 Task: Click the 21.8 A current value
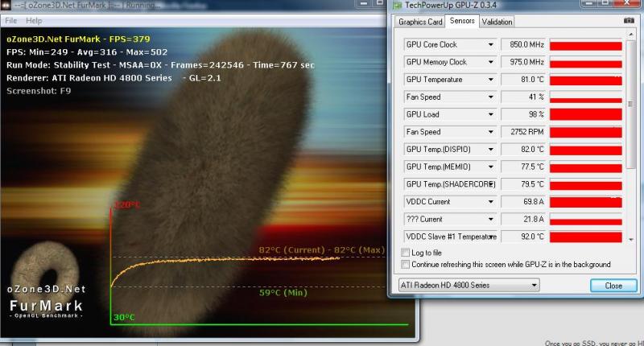[534, 219]
